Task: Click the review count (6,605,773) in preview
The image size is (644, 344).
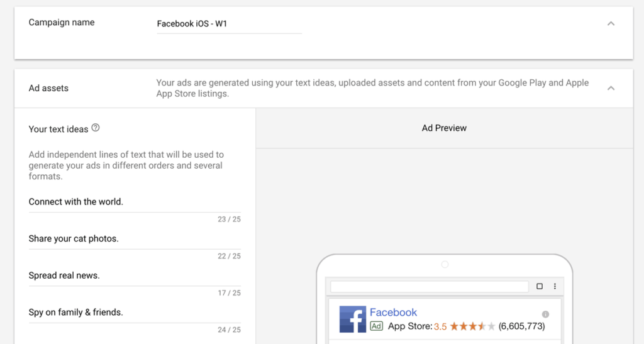Action: point(521,326)
